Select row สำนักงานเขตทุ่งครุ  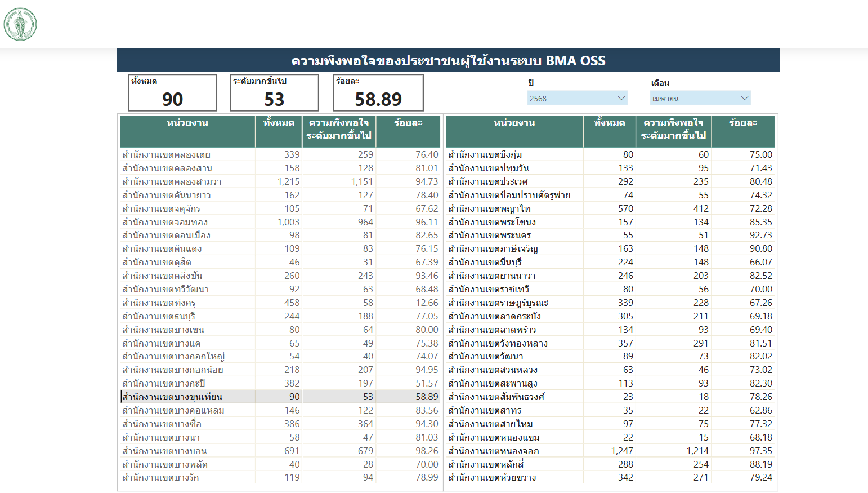point(280,303)
